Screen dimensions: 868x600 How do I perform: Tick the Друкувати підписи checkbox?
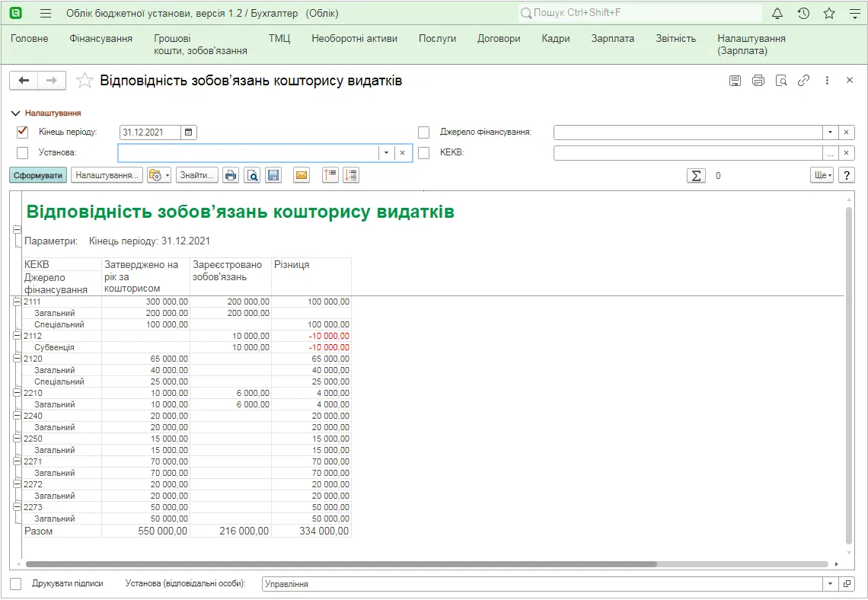(16, 584)
